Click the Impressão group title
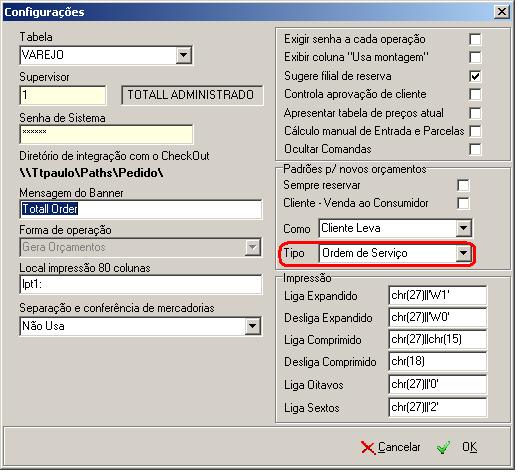The height and width of the screenshot is (472, 518). click(x=307, y=278)
